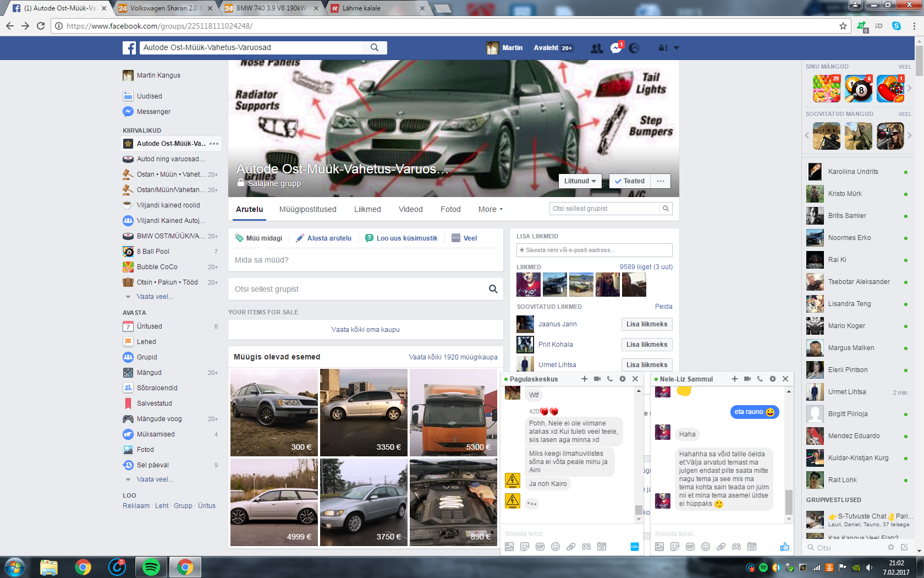This screenshot has width=924, height=578.
Task: Toggle Teated notifications button
Action: [x=630, y=181]
